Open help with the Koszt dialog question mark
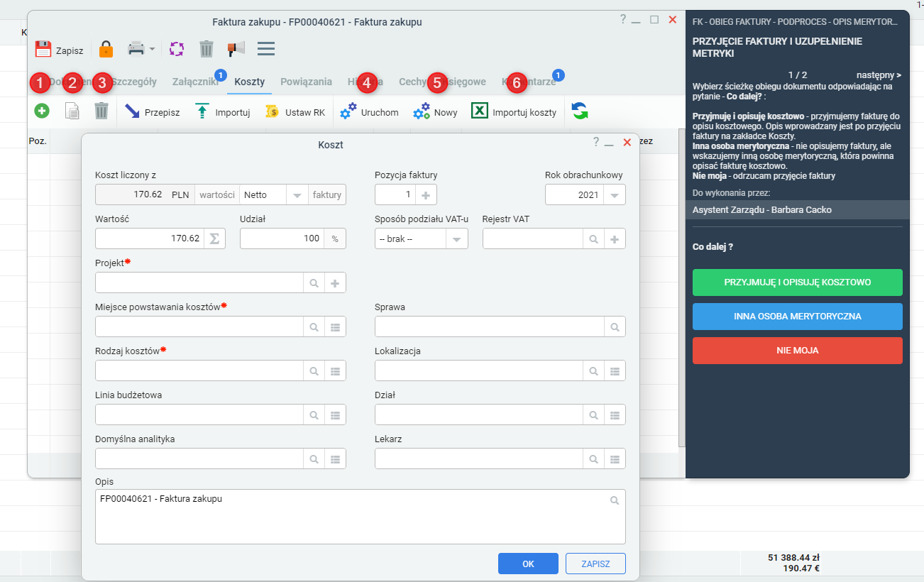 596,142
